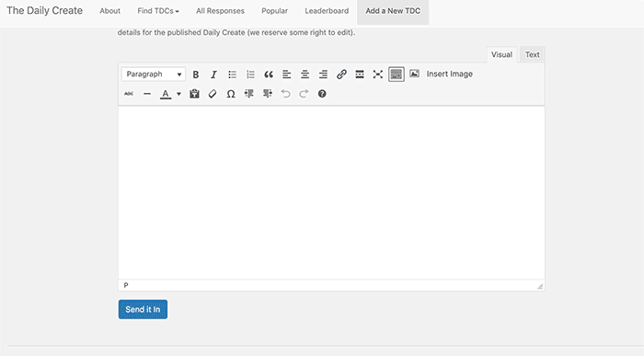Screen dimensions: 644x356
Task: Toggle paste as text mode
Action: 194,94
